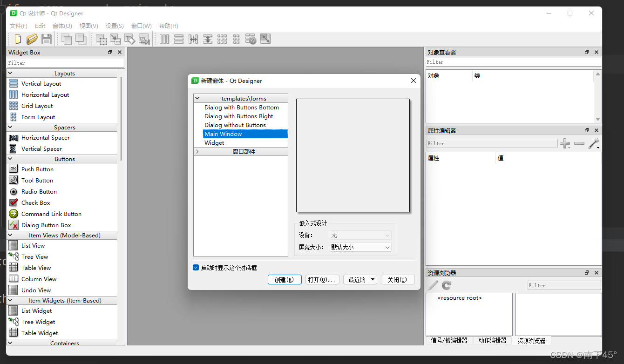
Task: Collapse the Spacers category in Widget Box
Action: (x=10, y=127)
